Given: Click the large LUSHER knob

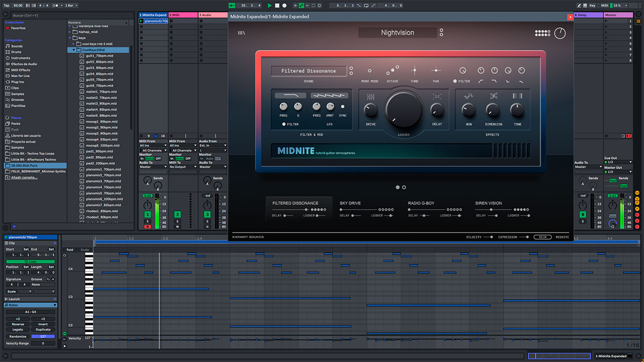Looking at the screenshot, I should coord(404,109).
